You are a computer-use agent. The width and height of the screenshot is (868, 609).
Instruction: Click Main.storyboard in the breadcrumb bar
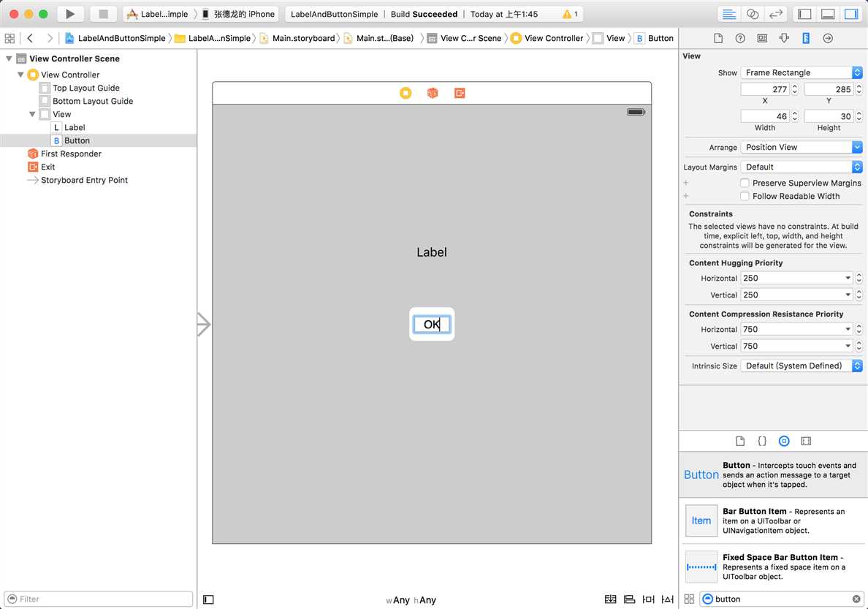(x=302, y=38)
